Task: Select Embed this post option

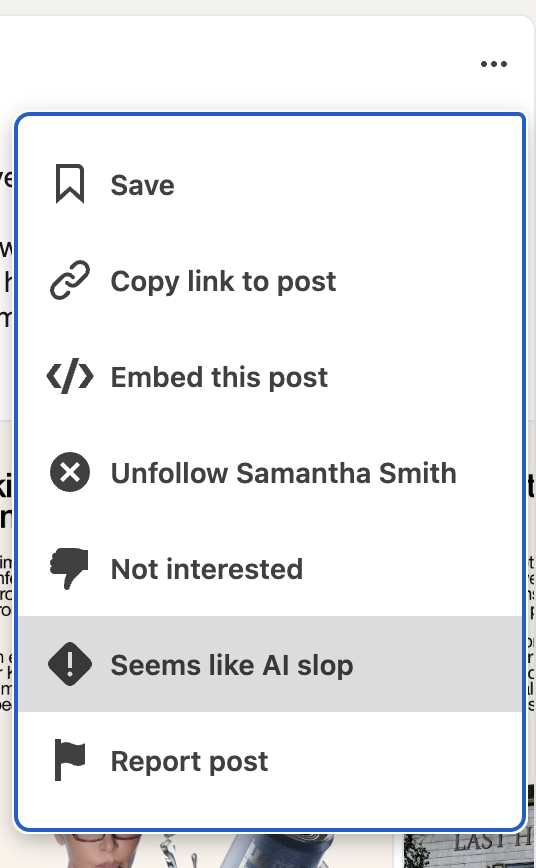Action: click(270, 376)
